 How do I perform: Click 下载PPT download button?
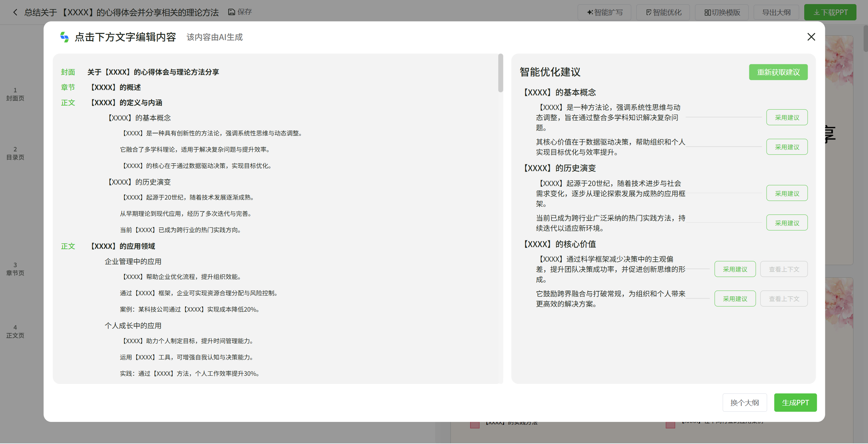tap(830, 13)
